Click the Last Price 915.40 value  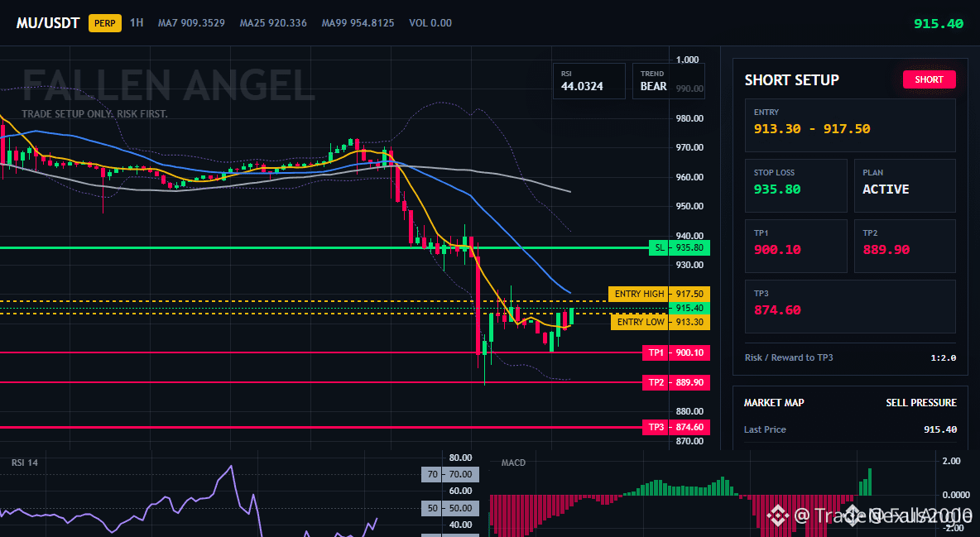pos(940,429)
